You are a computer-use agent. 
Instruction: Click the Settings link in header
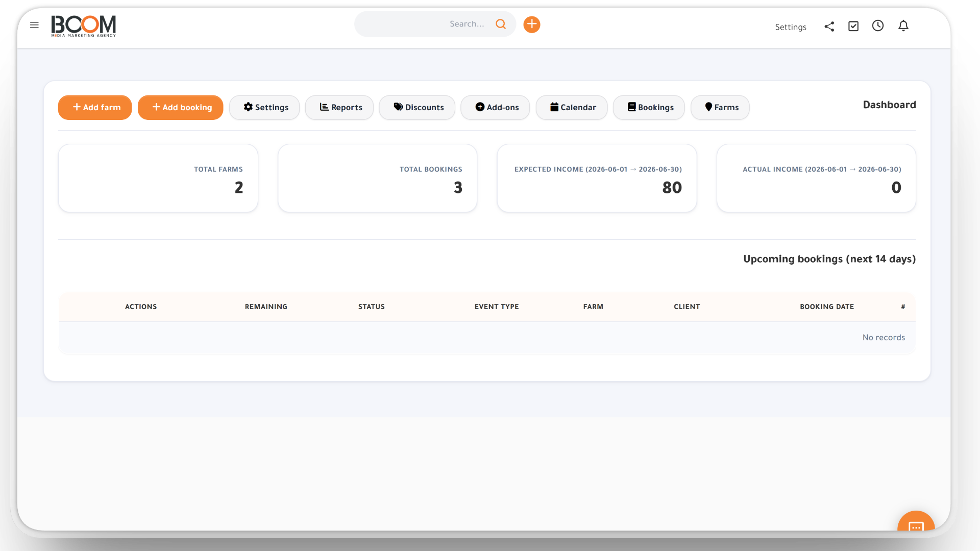791,27
